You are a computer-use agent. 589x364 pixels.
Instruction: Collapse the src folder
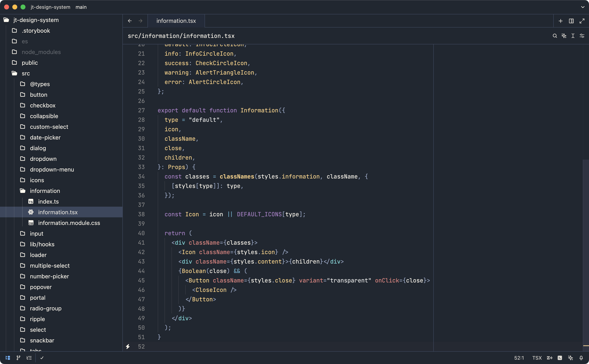tap(61, 73)
